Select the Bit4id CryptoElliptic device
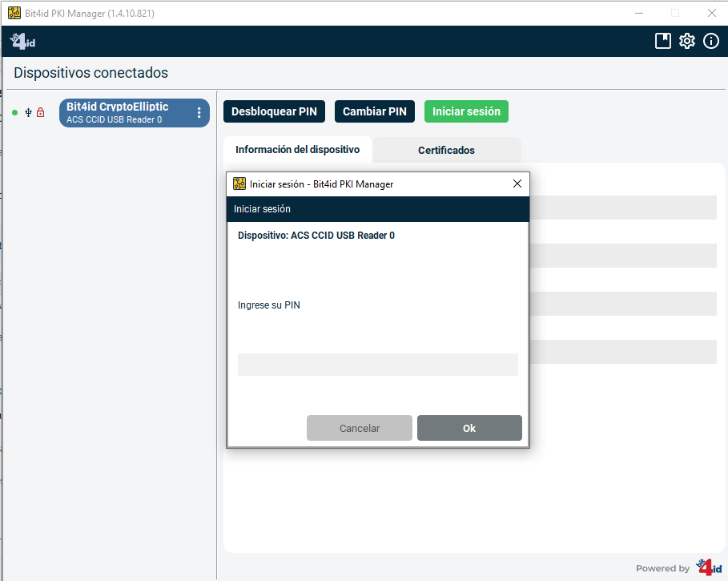Image resolution: width=728 pixels, height=581 pixels. (x=135, y=113)
